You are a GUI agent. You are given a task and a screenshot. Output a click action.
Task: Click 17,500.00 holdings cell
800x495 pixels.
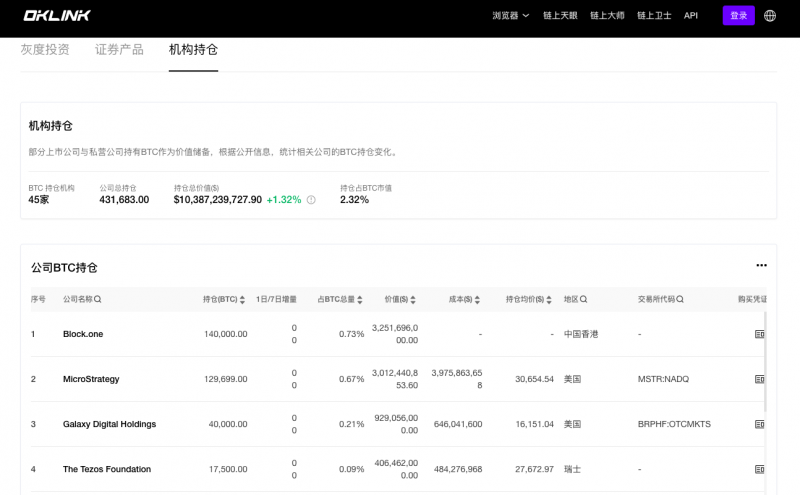228,469
